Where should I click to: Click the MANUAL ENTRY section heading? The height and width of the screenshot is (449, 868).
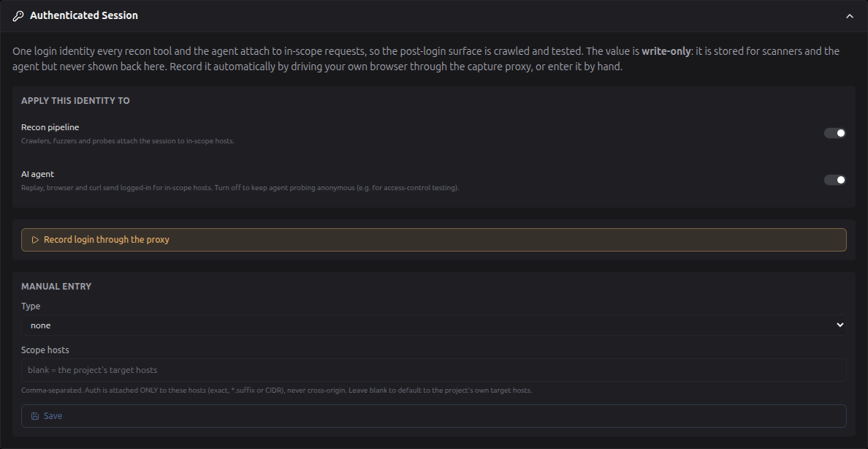point(56,287)
